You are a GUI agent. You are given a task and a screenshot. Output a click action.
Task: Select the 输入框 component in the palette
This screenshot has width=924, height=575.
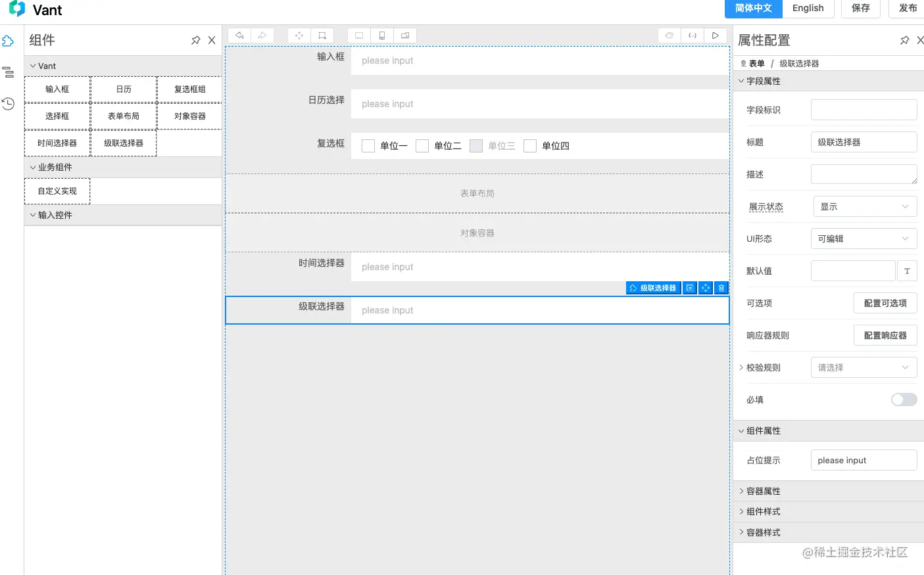[x=57, y=89]
